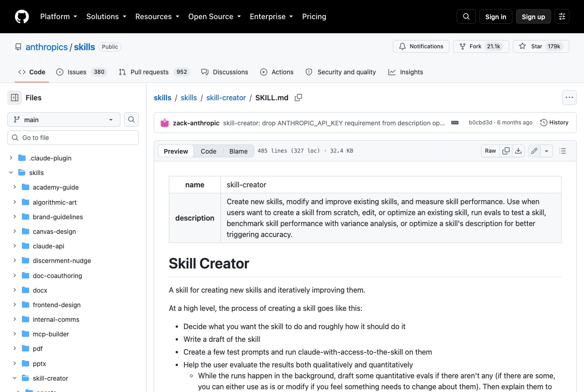Open more edit options dropdown arrow
The height and width of the screenshot is (392, 584).
(x=547, y=151)
